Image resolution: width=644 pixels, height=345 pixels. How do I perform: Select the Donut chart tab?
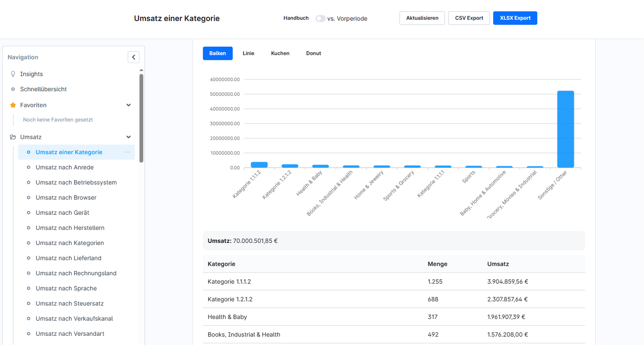tap(314, 53)
